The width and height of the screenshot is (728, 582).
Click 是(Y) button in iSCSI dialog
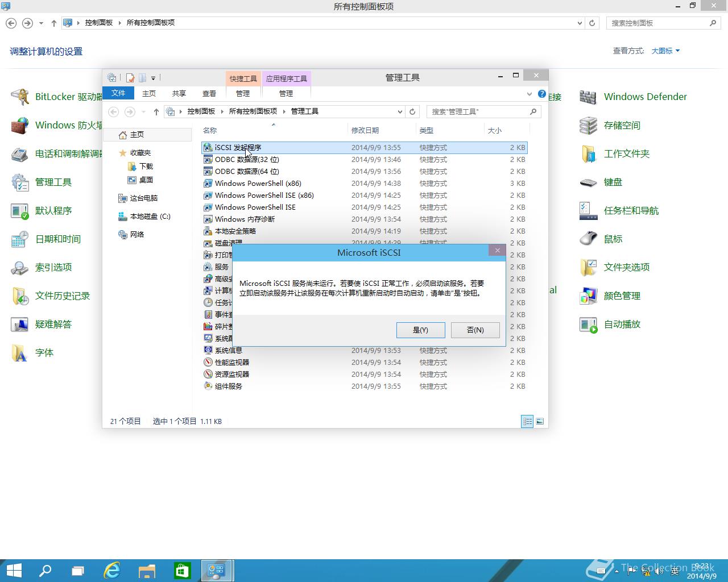coord(420,330)
